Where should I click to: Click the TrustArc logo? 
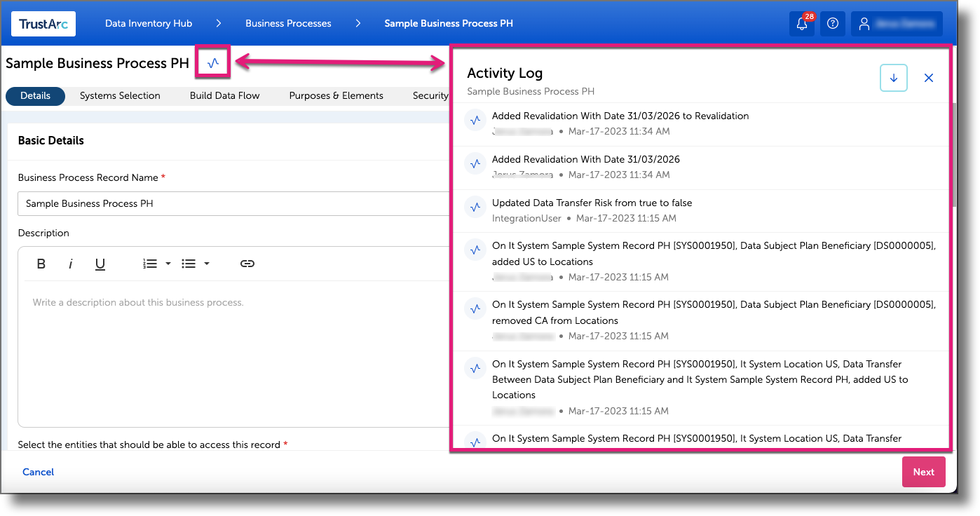point(43,23)
